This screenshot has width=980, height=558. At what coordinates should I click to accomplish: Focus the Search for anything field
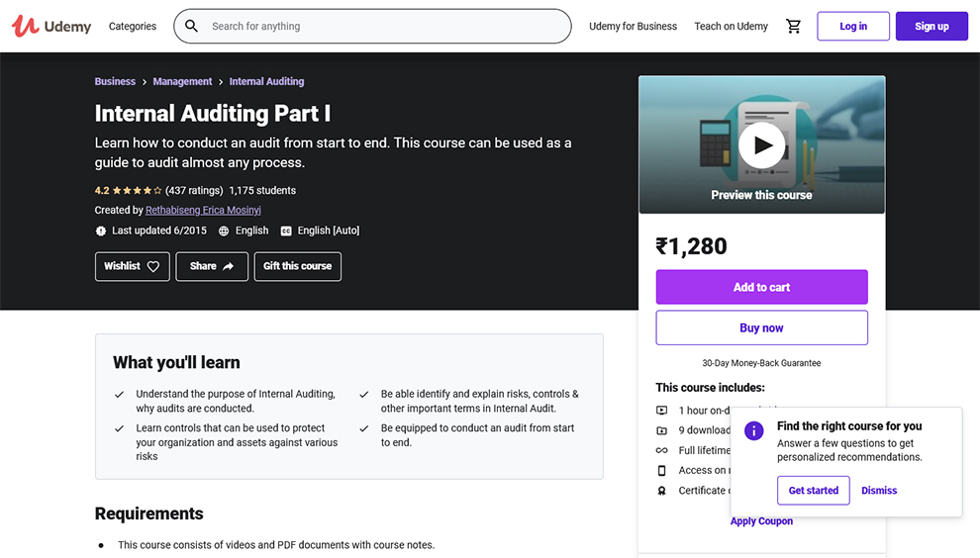(372, 27)
